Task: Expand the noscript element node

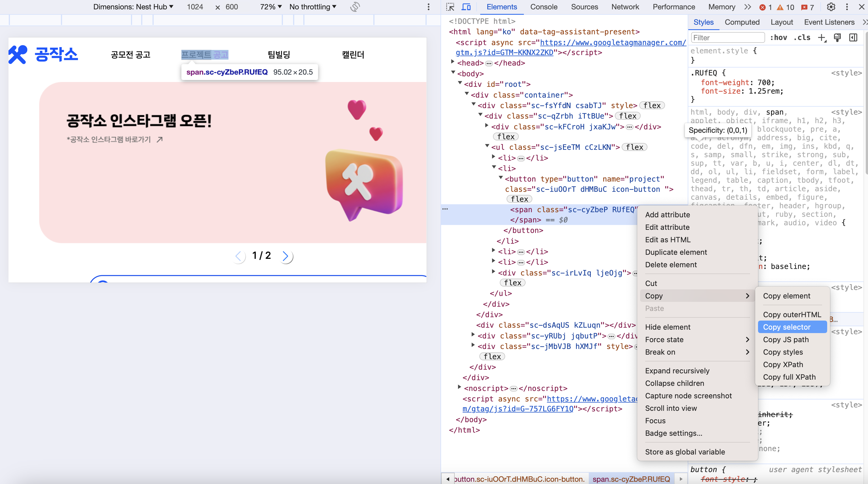Action: tap(460, 387)
